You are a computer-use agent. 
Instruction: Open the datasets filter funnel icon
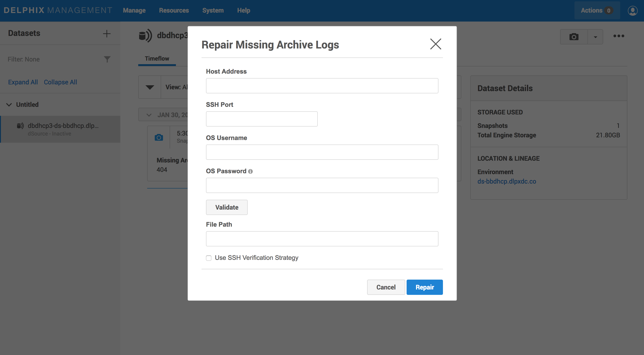coord(107,59)
